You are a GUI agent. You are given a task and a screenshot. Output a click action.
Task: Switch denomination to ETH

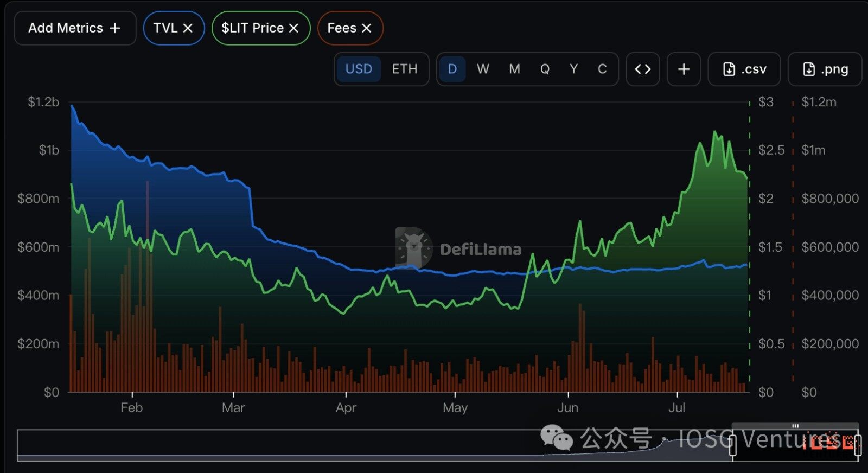405,69
